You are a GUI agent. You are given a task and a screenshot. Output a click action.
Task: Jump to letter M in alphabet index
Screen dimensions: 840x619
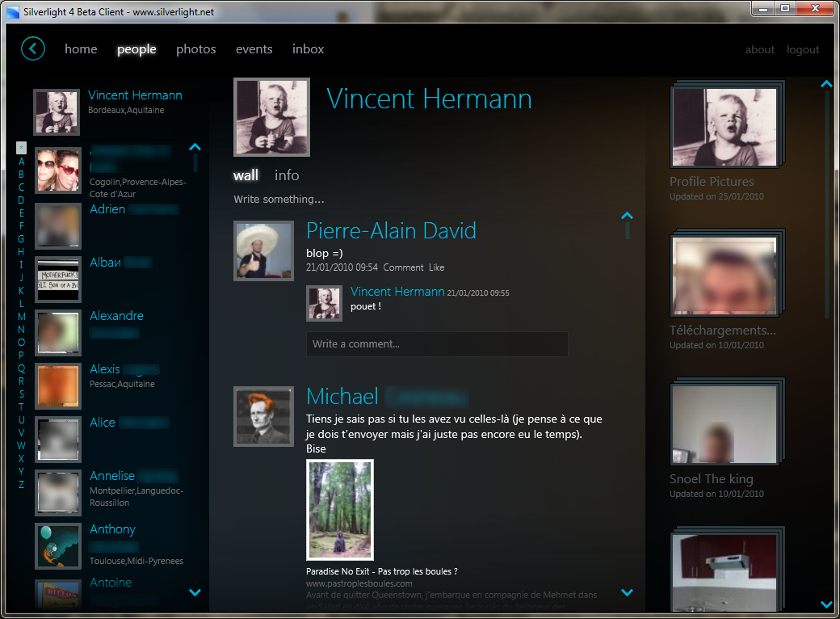[x=22, y=317]
